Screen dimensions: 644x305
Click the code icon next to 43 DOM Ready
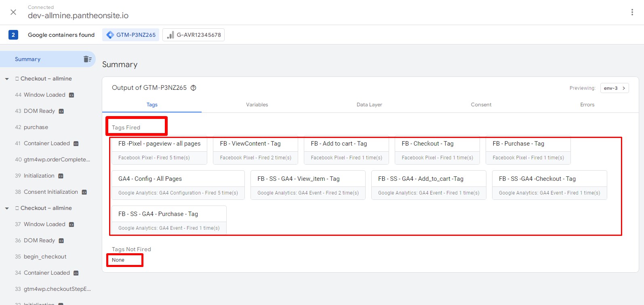[61, 111]
